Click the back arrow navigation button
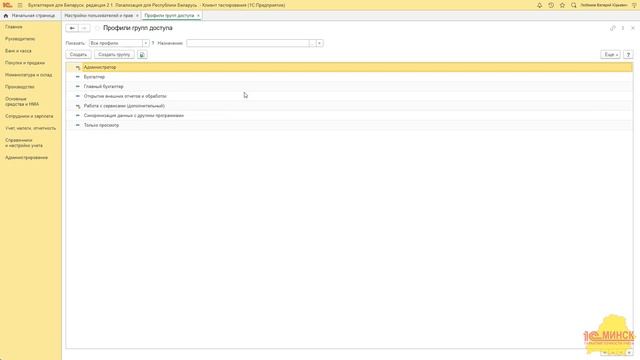This screenshot has width=640, height=360. click(x=72, y=28)
